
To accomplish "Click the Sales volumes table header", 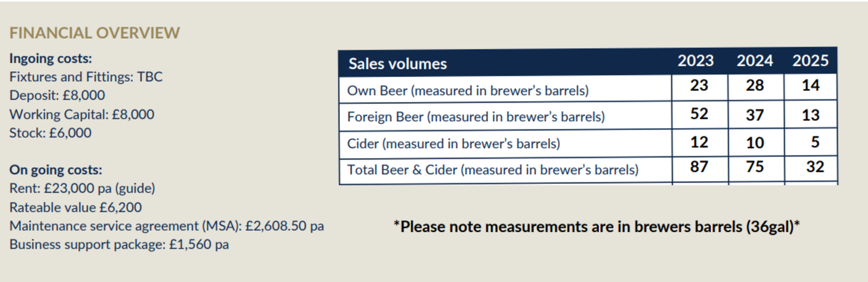I will (397, 64).
